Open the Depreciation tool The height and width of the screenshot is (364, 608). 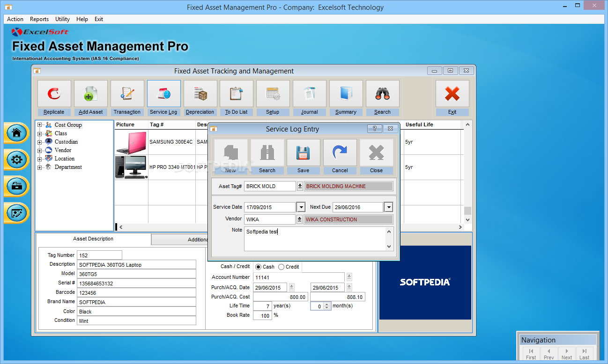tap(200, 94)
